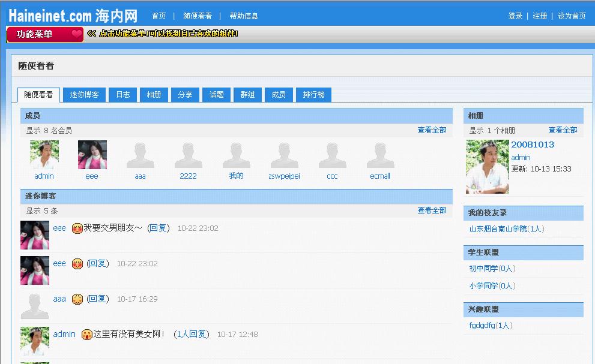The width and height of the screenshot is (595, 364).
Task: Open the fgdgdfg(1人) interest group link
Action: (x=491, y=326)
